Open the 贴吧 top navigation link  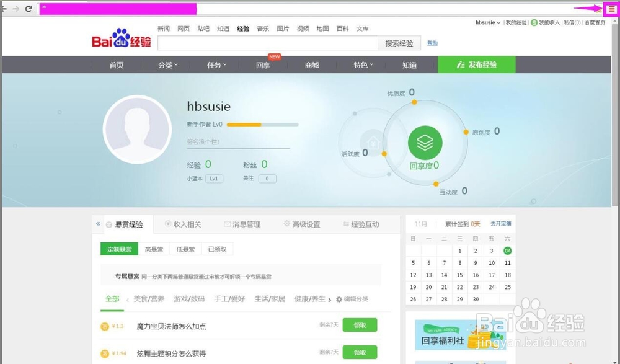pos(203,29)
